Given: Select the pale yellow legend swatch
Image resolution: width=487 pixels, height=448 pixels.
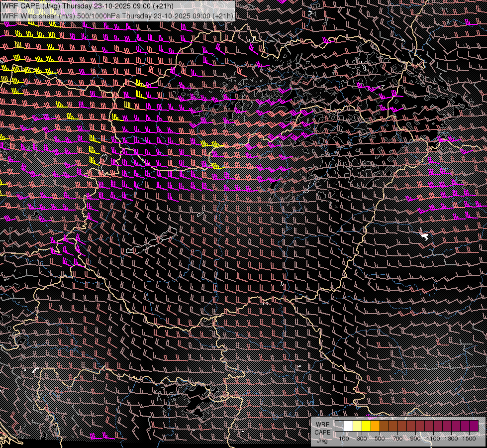Looking at the screenshot, I should pos(358,426).
